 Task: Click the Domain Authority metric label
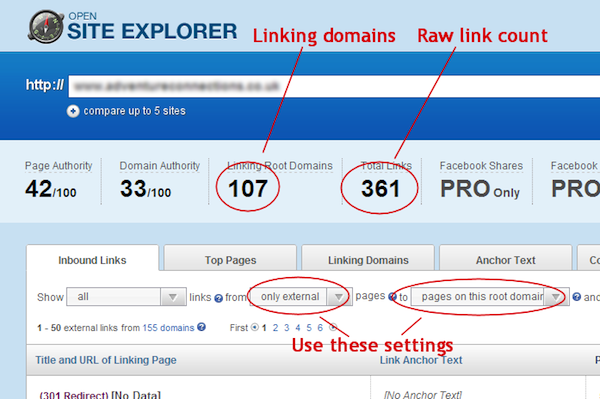tap(160, 166)
